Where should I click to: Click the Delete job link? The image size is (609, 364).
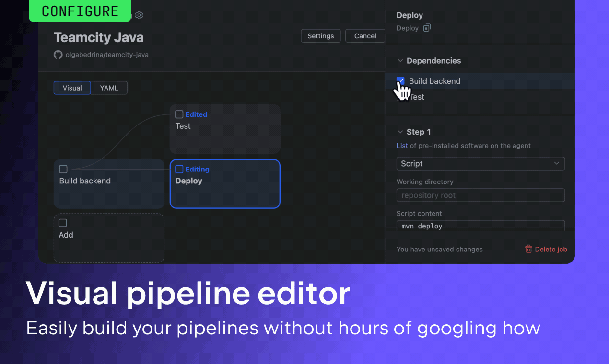click(551, 249)
